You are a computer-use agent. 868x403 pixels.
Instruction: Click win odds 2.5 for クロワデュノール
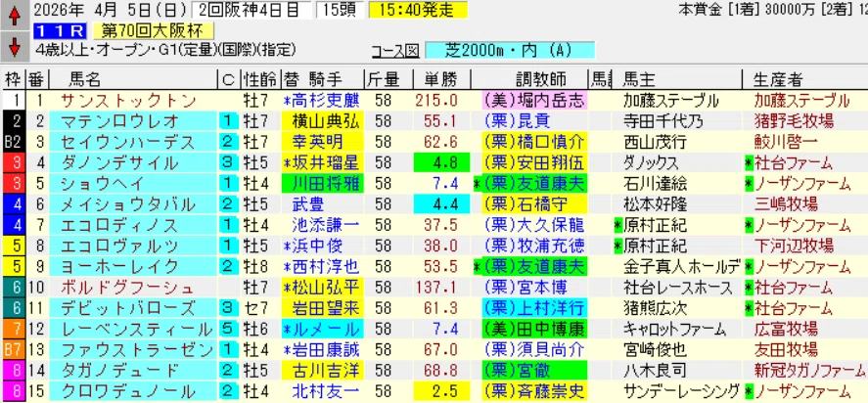point(441,392)
